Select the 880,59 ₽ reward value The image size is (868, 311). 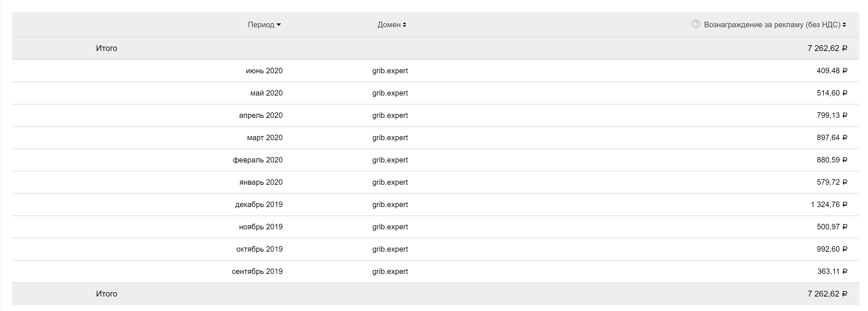[x=831, y=160]
